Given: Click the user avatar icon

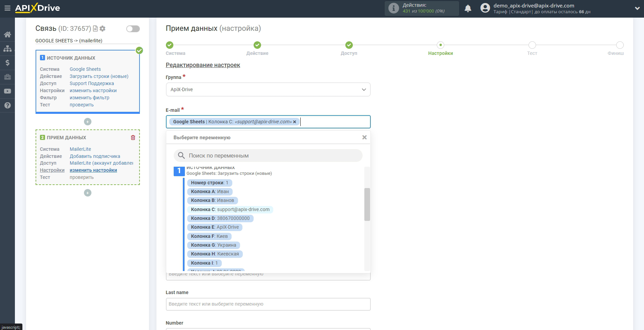Looking at the screenshot, I should point(485,8).
